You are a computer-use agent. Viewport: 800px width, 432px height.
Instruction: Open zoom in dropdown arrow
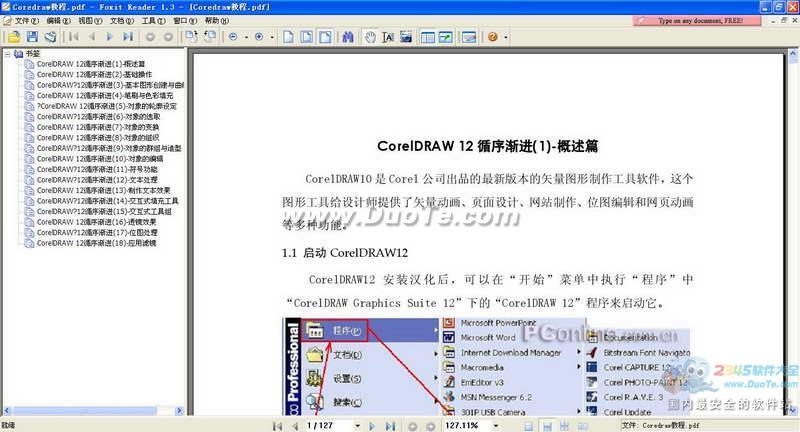[x=272, y=37]
